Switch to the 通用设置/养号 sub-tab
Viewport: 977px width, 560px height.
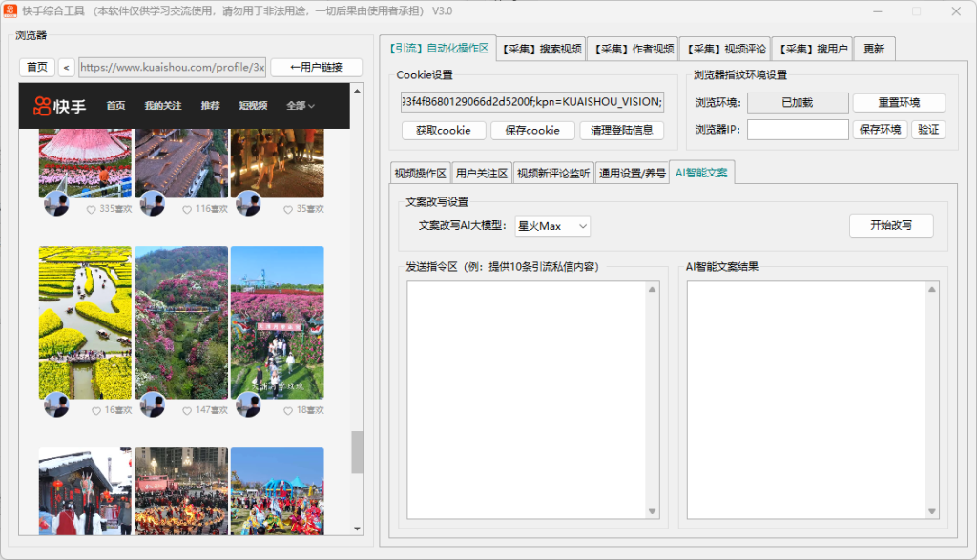[631, 173]
